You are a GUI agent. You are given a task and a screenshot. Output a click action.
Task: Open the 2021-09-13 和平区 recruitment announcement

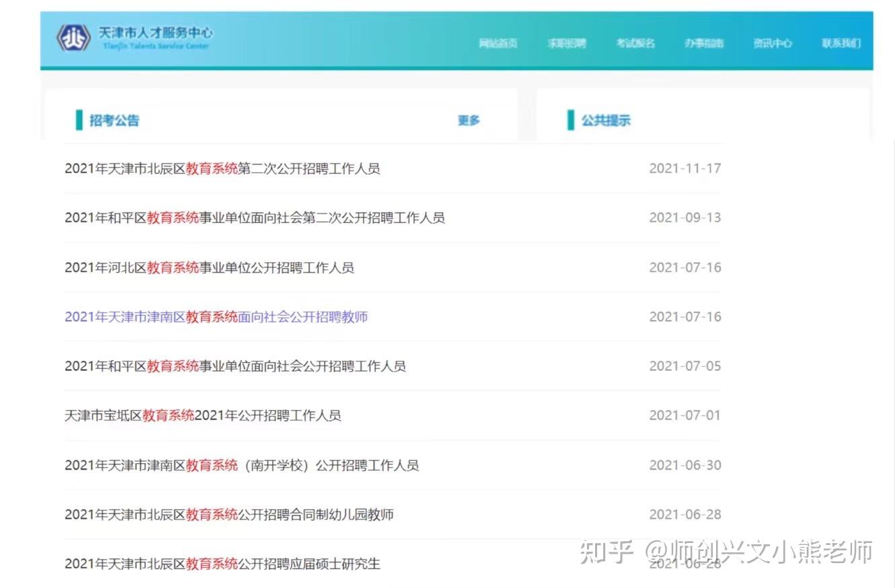click(254, 218)
